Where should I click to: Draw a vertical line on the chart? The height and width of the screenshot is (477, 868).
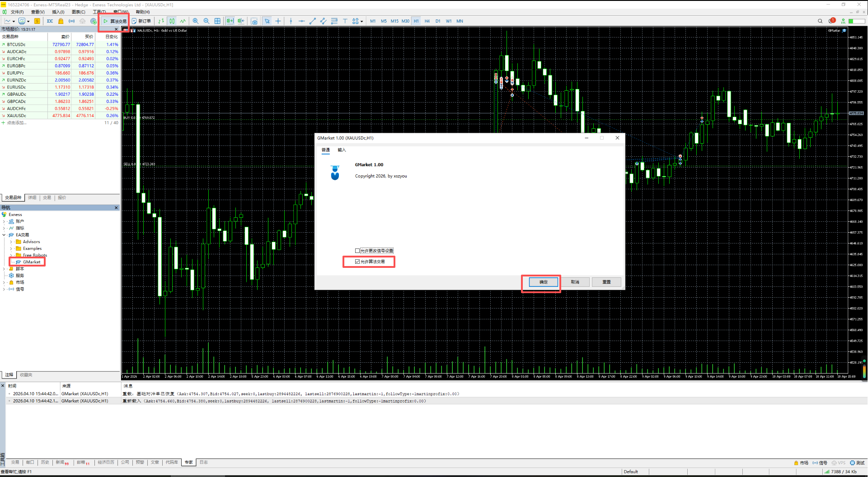click(291, 21)
